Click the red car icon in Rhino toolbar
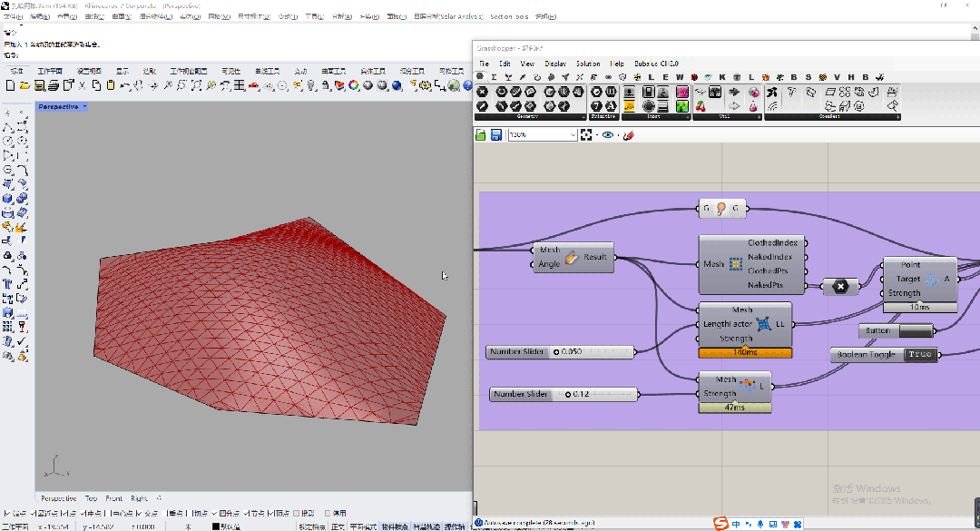Viewport: 980px width, 531px height. click(254, 85)
